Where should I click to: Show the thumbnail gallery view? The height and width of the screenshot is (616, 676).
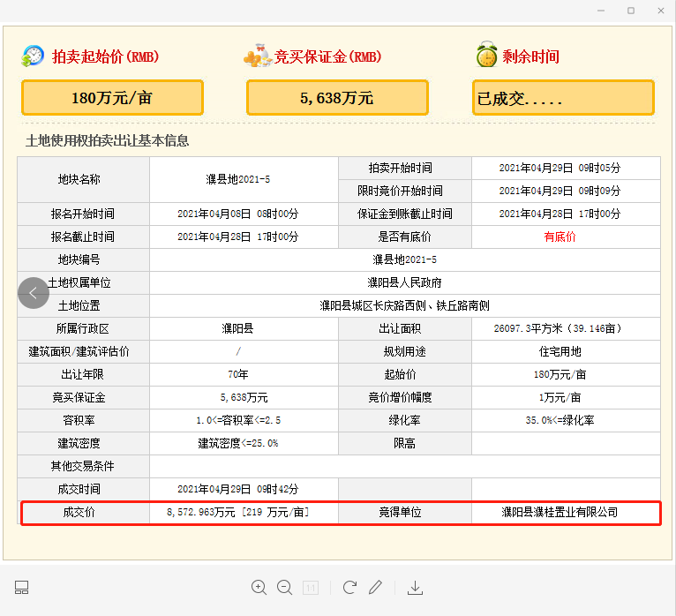coord(22,588)
